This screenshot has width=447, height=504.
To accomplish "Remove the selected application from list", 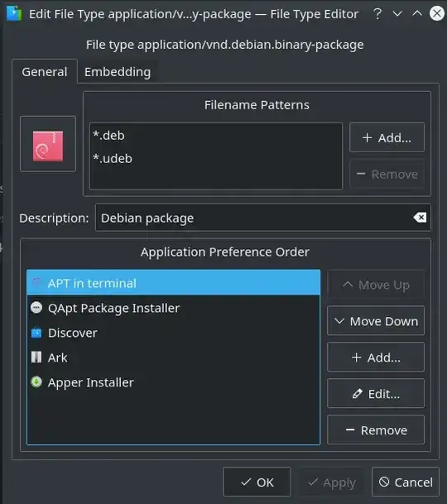I will pos(376,430).
